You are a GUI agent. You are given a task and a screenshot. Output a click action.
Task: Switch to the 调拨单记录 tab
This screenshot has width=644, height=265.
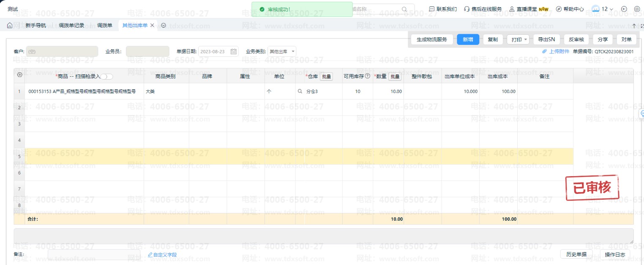(71, 25)
